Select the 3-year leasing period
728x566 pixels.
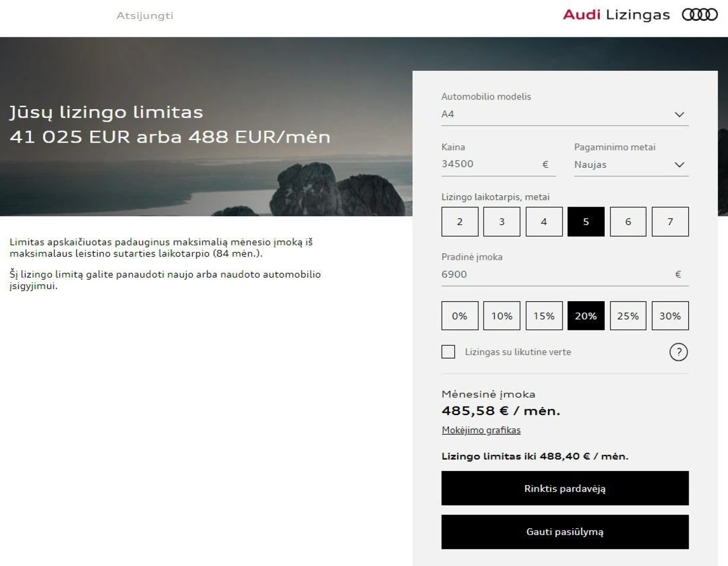pyautogui.click(x=502, y=222)
